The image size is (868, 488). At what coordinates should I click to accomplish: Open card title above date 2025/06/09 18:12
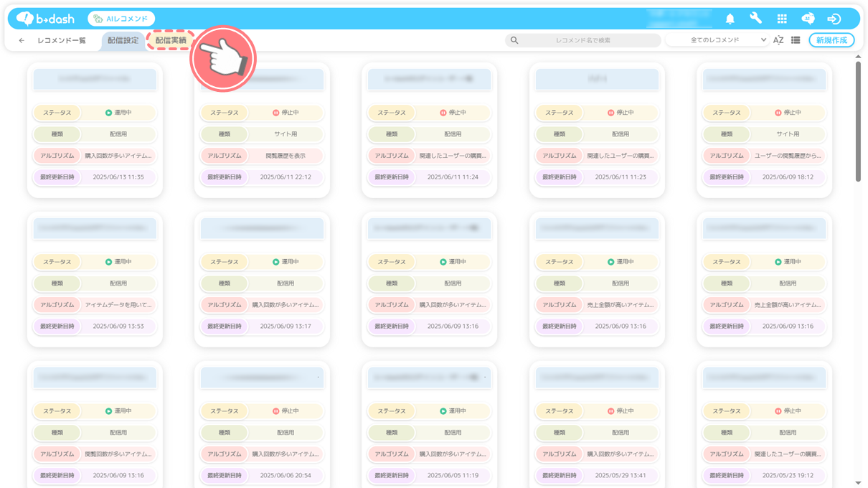[764, 79]
